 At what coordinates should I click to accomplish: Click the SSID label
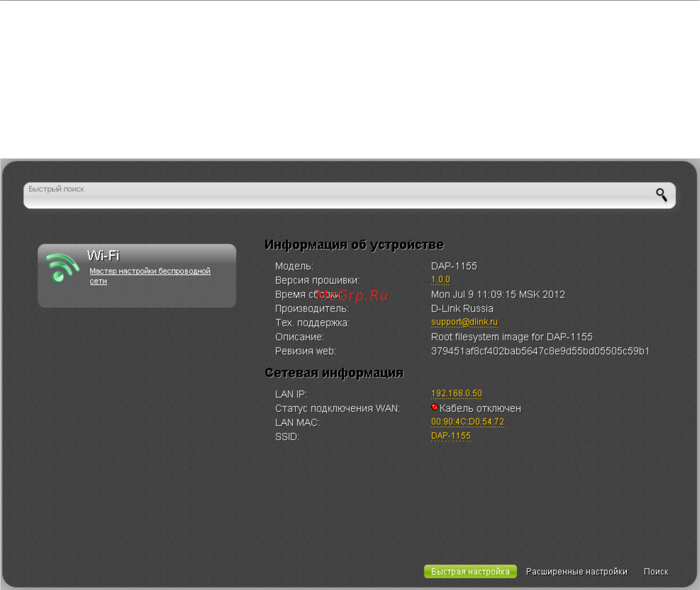(x=287, y=437)
